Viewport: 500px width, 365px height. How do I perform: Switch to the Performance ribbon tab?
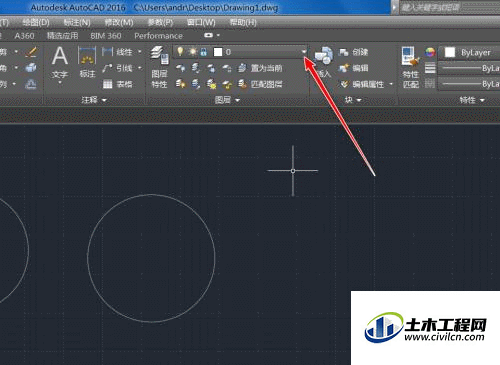point(158,36)
